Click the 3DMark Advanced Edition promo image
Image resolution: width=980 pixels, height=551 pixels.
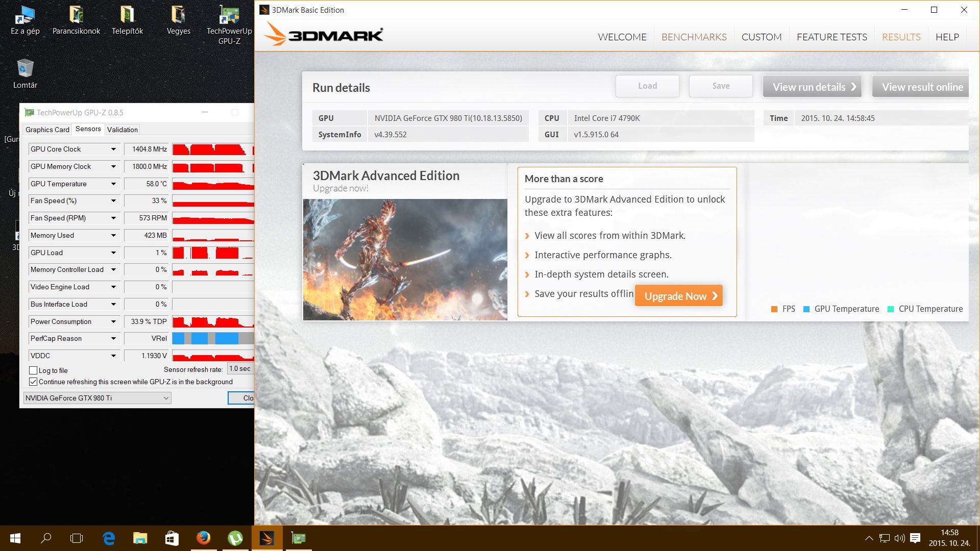[405, 260]
